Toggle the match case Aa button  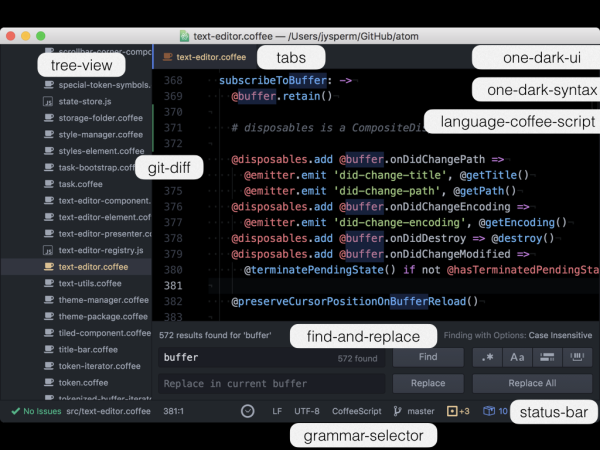(517, 357)
